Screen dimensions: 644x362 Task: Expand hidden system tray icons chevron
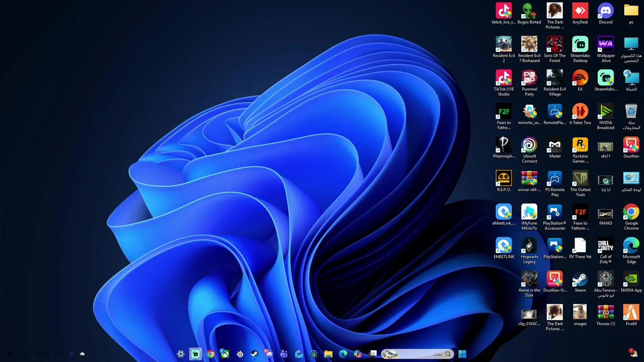click(93, 354)
